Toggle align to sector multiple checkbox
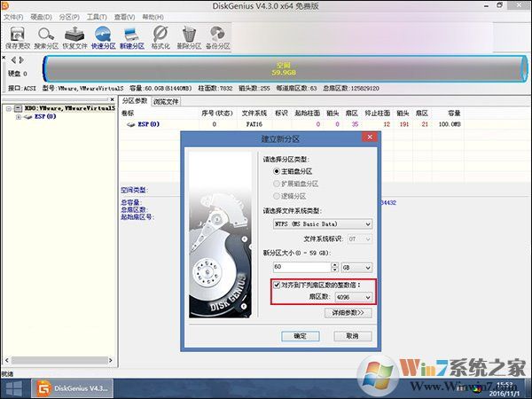This screenshot has width=532, height=399. 277,285
